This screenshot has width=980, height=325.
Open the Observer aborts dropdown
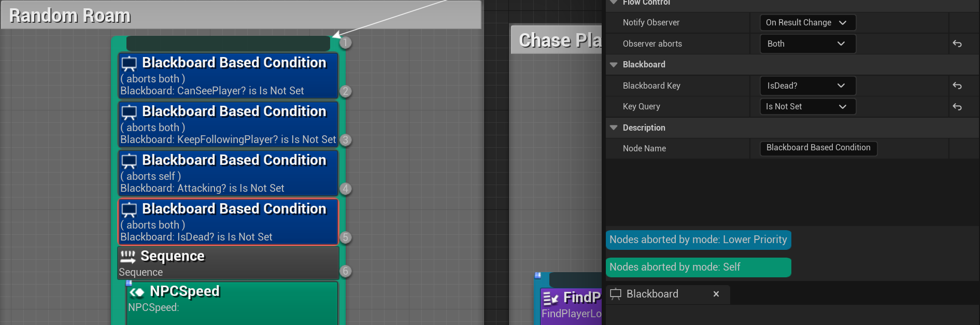807,44
